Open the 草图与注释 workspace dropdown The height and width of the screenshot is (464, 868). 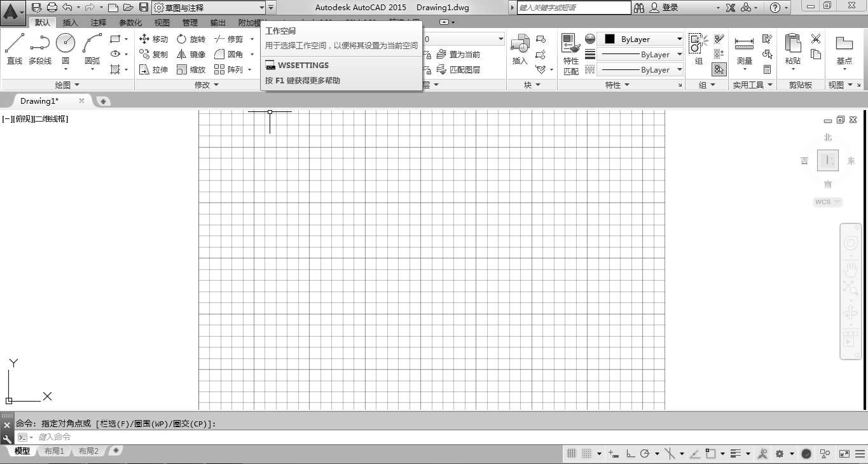tap(209, 8)
